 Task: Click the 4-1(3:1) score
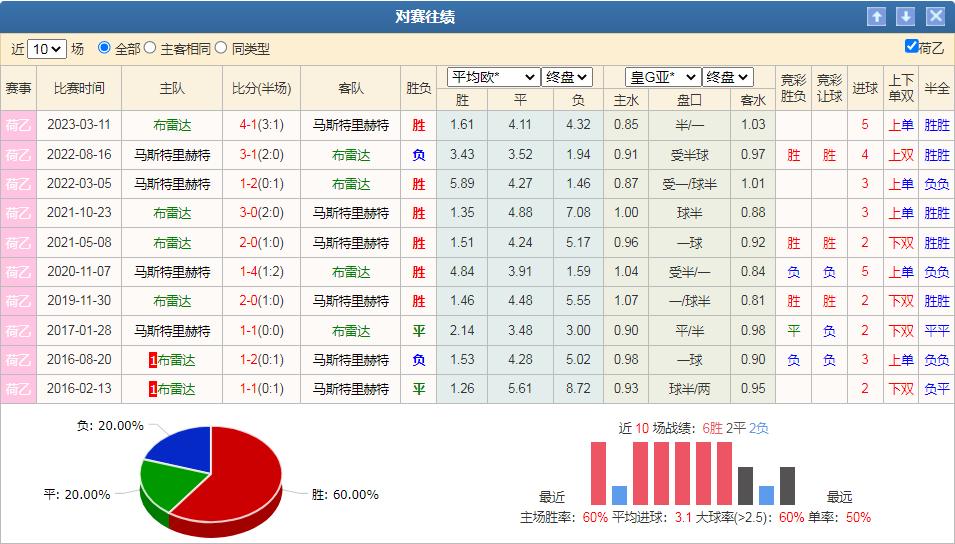(261, 125)
